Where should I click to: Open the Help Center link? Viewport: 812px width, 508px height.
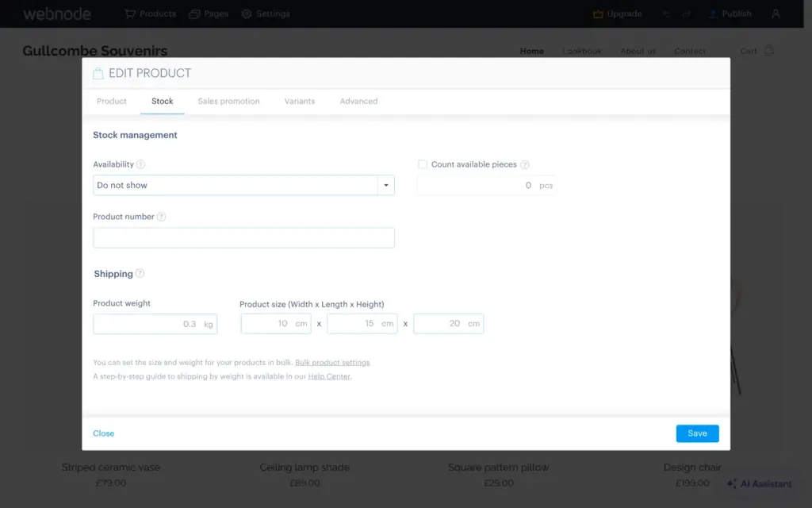tap(329, 376)
